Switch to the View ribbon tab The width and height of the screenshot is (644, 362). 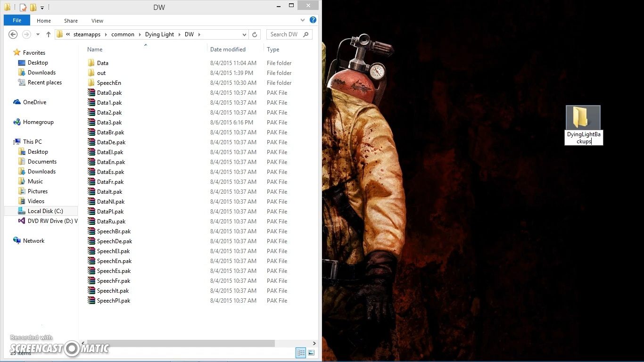point(97,21)
